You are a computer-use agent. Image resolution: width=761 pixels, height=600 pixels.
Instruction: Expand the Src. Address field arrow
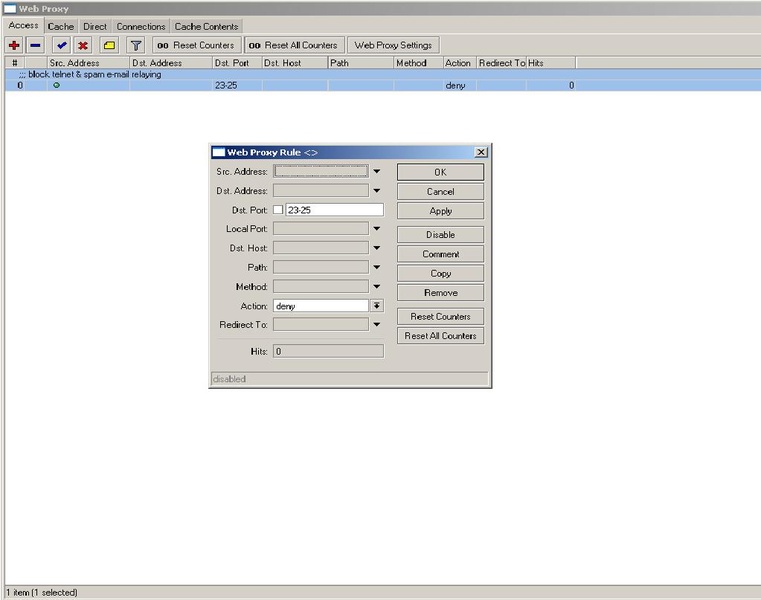pyautogui.click(x=377, y=171)
